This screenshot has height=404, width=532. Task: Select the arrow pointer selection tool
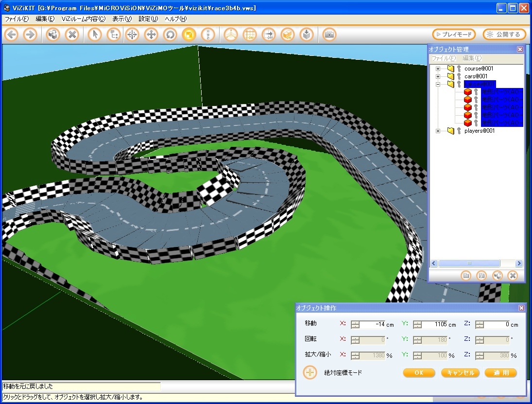[95, 35]
